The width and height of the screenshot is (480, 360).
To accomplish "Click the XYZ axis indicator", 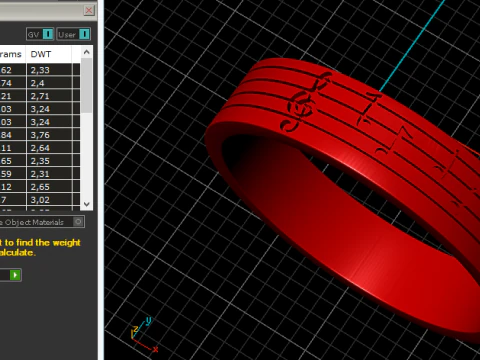I will click(143, 334).
